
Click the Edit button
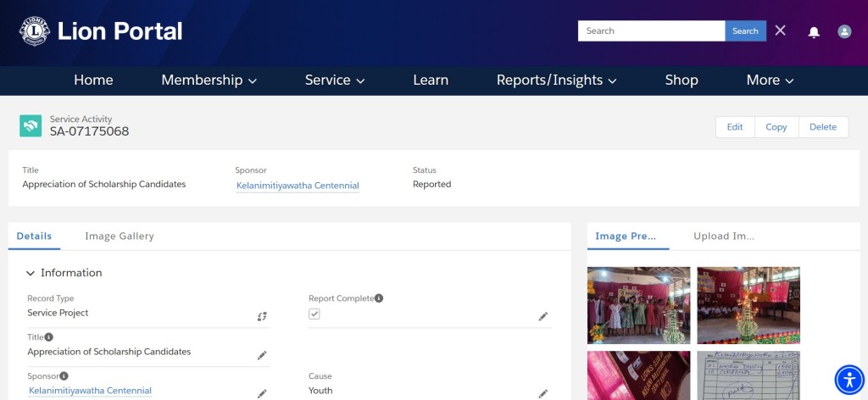click(x=735, y=126)
